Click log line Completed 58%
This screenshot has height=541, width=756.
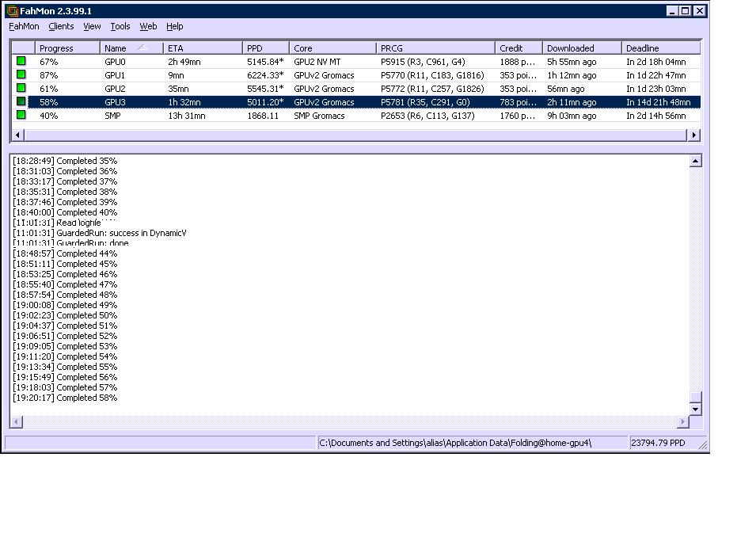point(65,398)
